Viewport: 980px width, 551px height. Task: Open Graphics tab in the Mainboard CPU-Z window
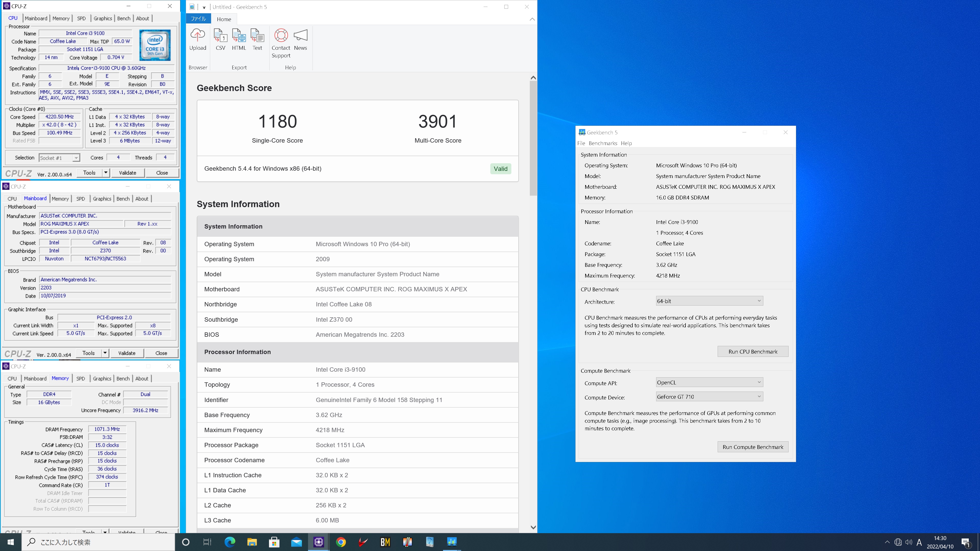[x=102, y=198]
